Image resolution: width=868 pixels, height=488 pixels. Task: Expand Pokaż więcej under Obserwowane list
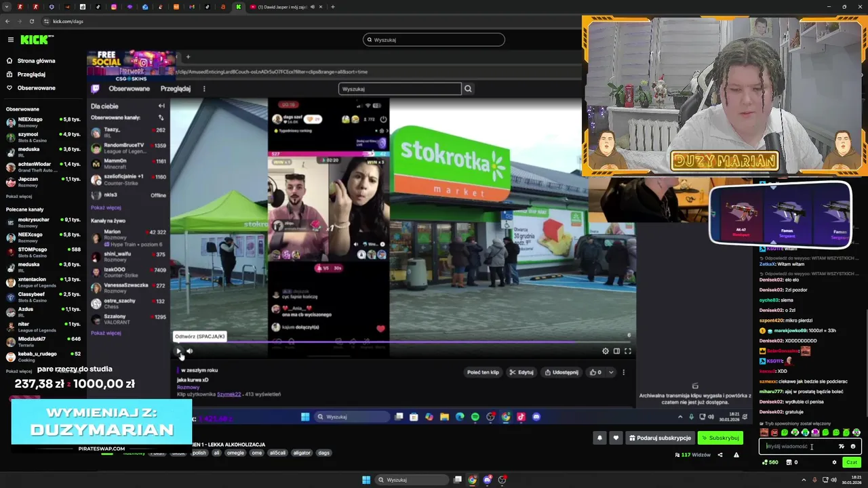(19, 197)
